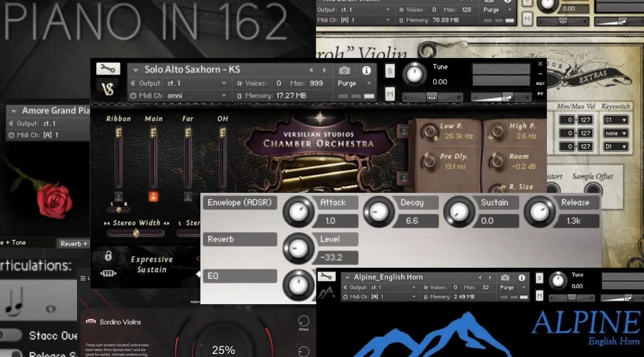
Task: Solo the Alpine English Horn instrument
Action: 539,278
